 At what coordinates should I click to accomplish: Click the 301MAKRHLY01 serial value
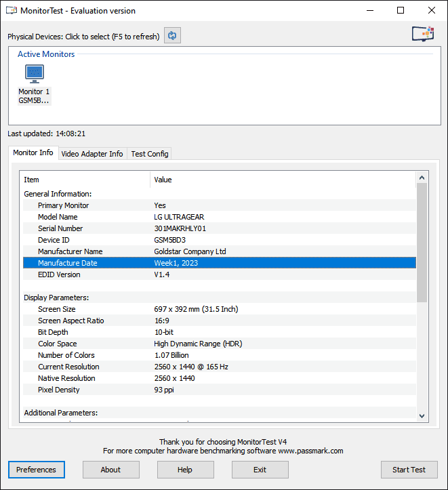click(x=180, y=228)
